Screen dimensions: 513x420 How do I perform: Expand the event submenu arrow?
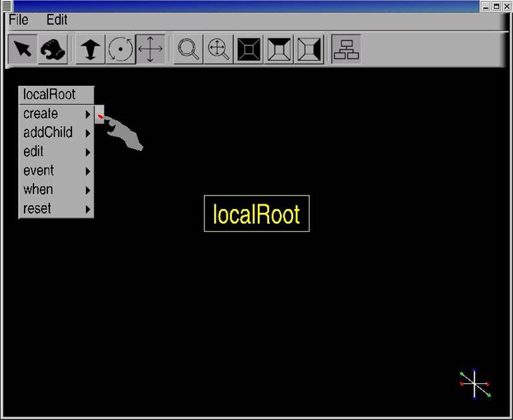pos(88,172)
